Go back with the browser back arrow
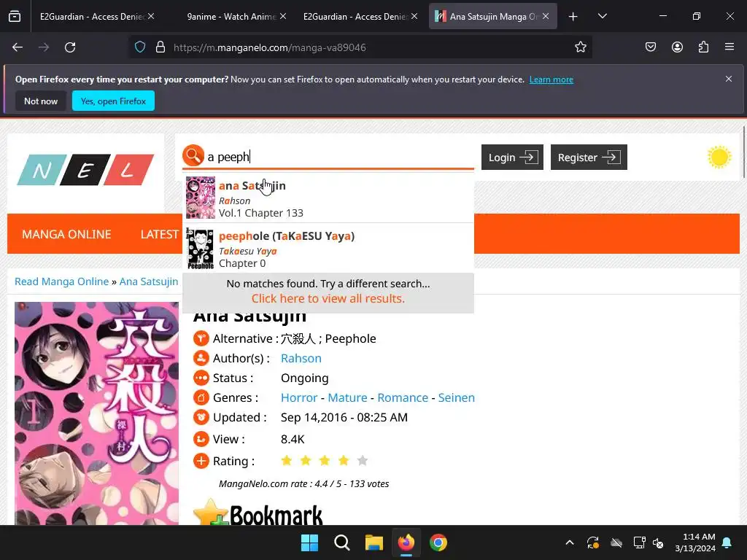The height and width of the screenshot is (560, 747). point(18,47)
